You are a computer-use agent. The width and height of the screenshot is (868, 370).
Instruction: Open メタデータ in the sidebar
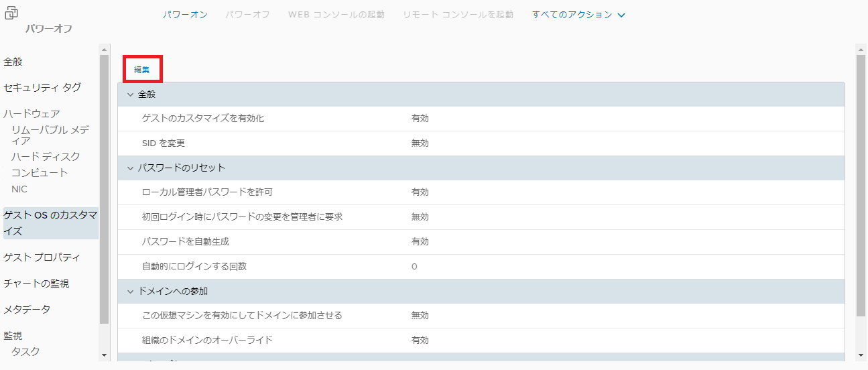coord(27,310)
